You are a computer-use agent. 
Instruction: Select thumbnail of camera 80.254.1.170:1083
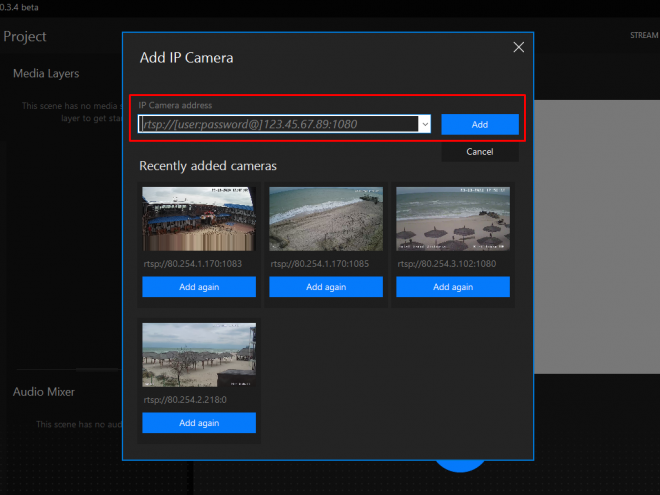point(199,219)
